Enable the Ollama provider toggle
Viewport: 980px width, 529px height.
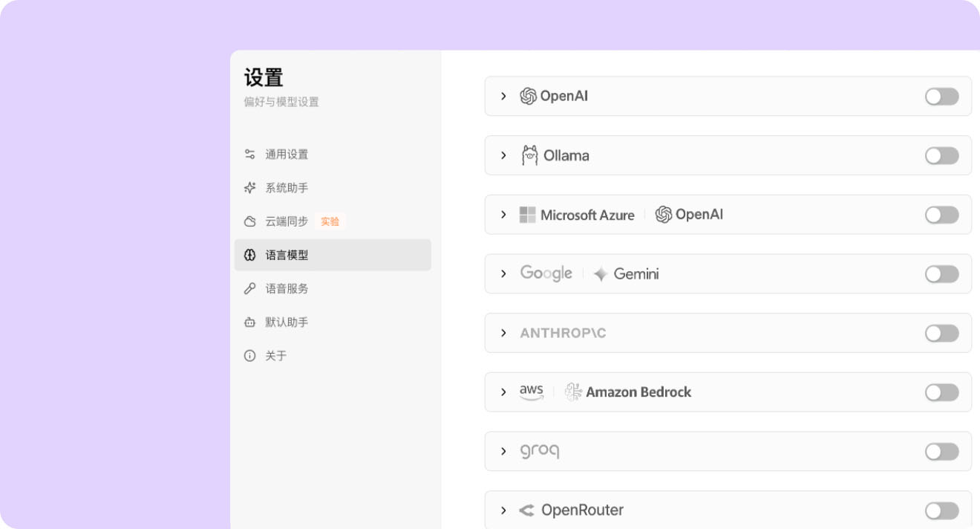pyautogui.click(x=941, y=155)
